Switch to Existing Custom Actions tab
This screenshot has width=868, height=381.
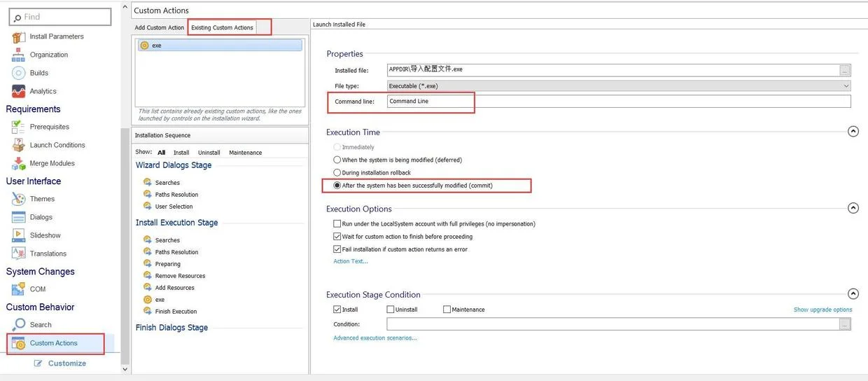(x=222, y=28)
